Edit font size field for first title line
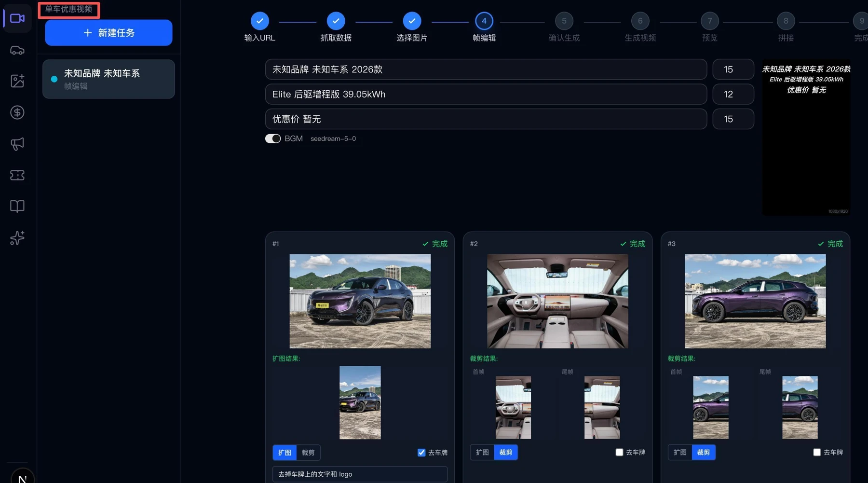This screenshot has height=483, width=868. point(733,69)
